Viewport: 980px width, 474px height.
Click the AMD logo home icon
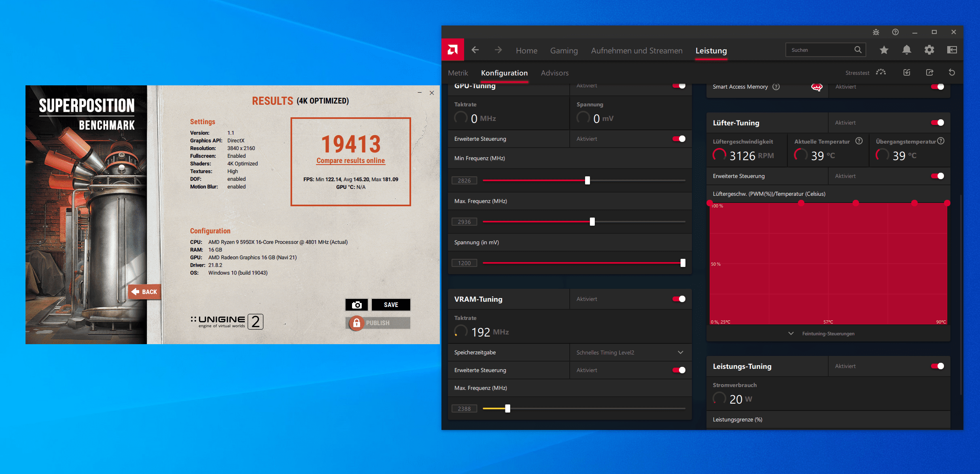click(x=452, y=50)
